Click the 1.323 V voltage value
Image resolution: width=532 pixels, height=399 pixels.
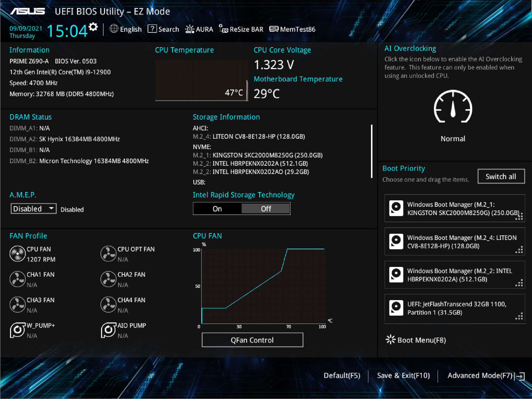point(274,65)
